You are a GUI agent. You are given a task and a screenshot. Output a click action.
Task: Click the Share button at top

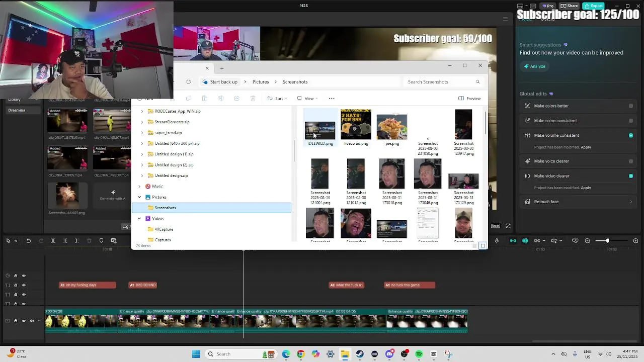point(570,6)
